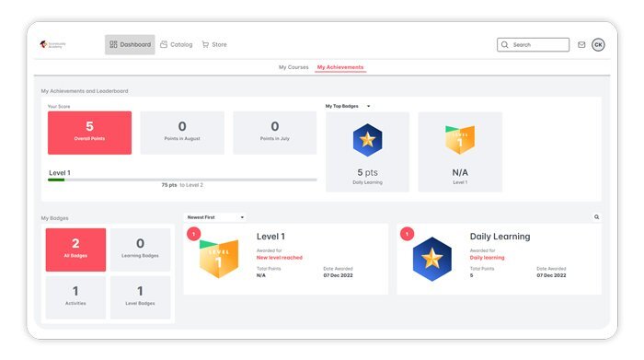The width and height of the screenshot is (644, 360).
Task: Click the Daily Learning card title
Action: point(500,237)
